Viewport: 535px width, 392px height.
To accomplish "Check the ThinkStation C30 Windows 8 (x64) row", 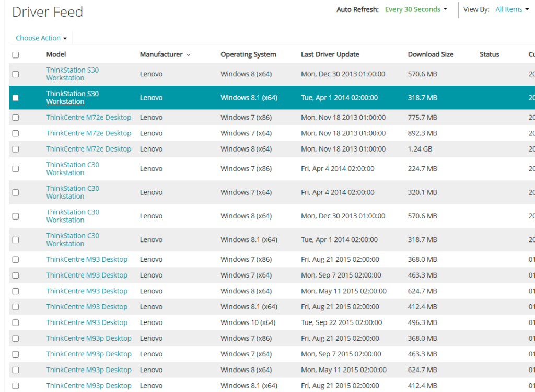I will (16, 216).
